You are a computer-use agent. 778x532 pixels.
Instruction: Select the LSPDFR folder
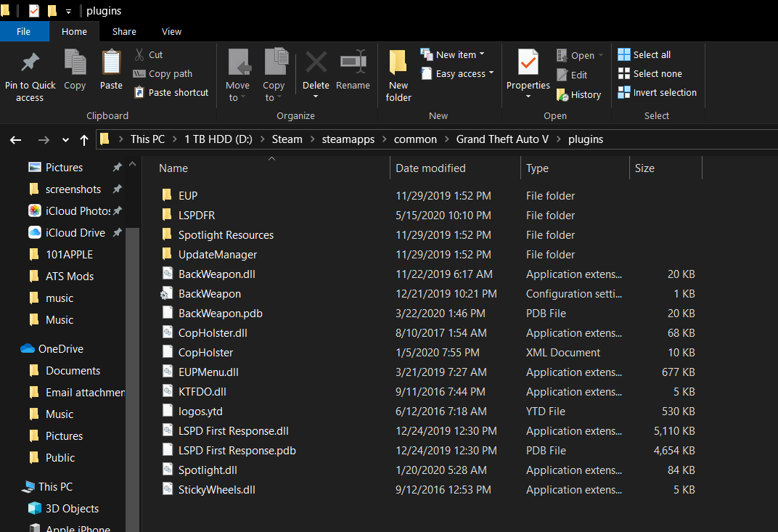pos(197,216)
